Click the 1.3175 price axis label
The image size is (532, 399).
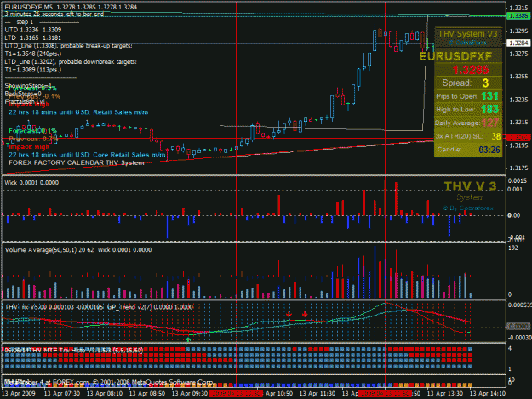click(x=518, y=168)
